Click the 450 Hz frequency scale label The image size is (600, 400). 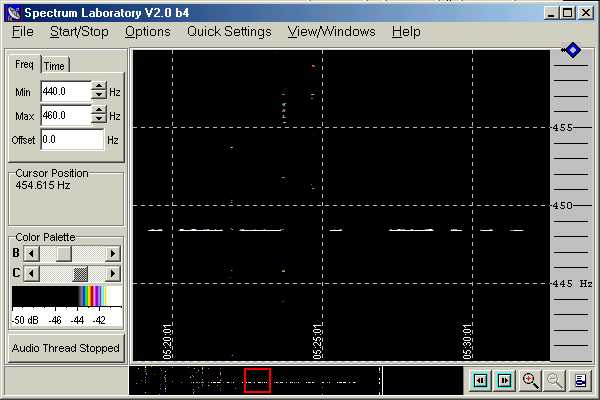point(563,206)
